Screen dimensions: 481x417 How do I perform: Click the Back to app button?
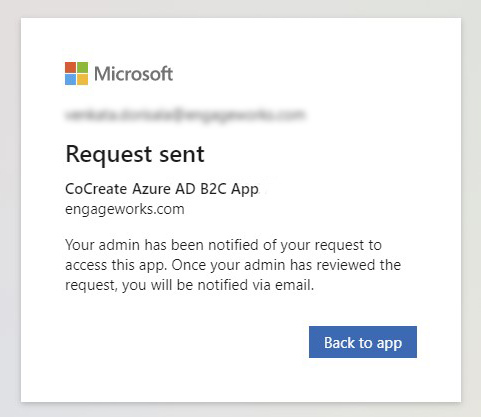click(x=363, y=342)
